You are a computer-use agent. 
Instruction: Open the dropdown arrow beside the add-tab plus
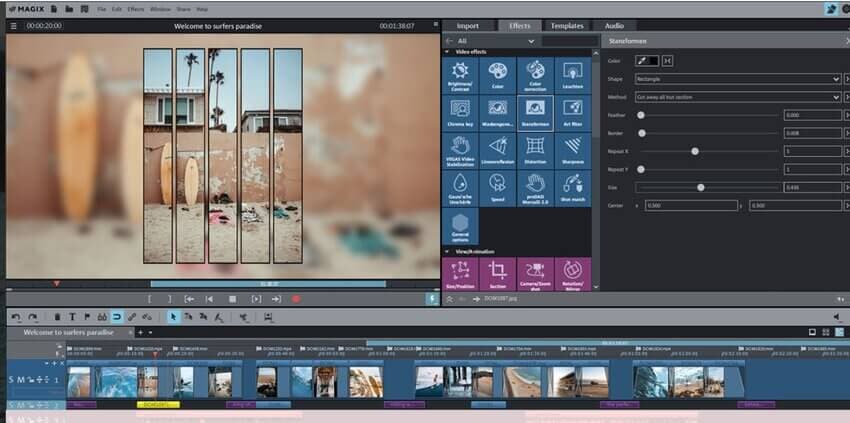(x=150, y=332)
